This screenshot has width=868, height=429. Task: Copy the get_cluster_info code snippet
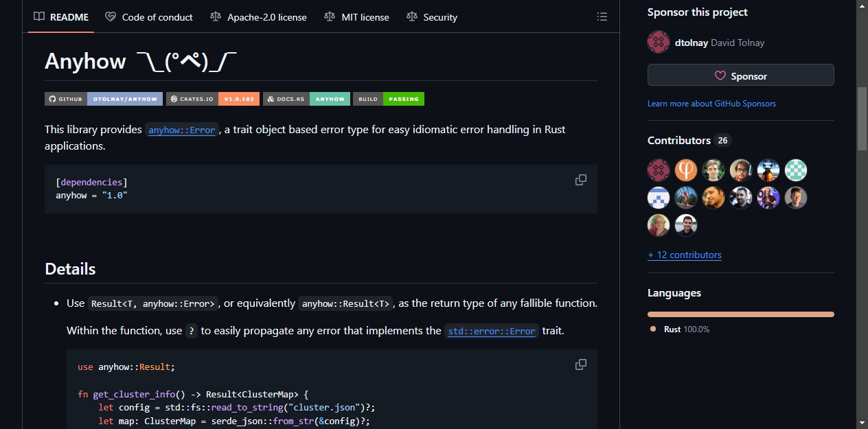click(x=581, y=364)
